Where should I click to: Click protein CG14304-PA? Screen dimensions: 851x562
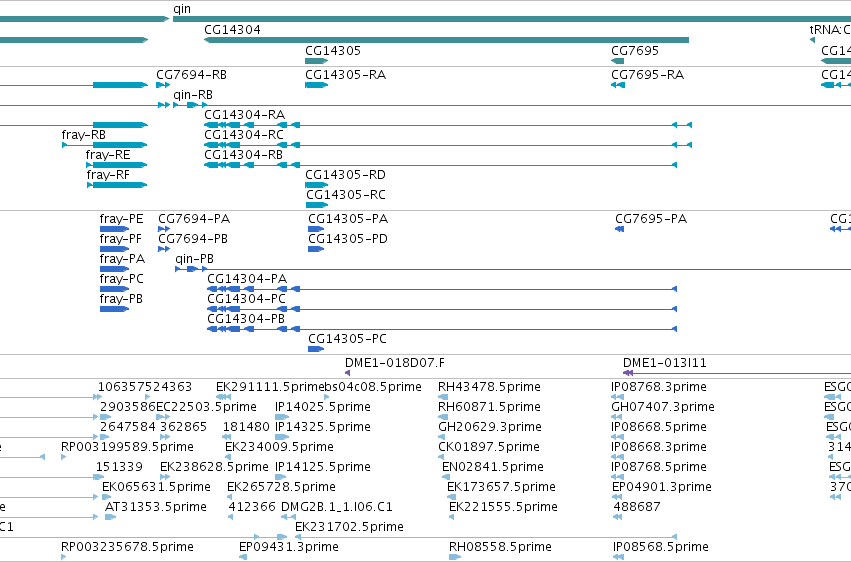[x=247, y=279]
